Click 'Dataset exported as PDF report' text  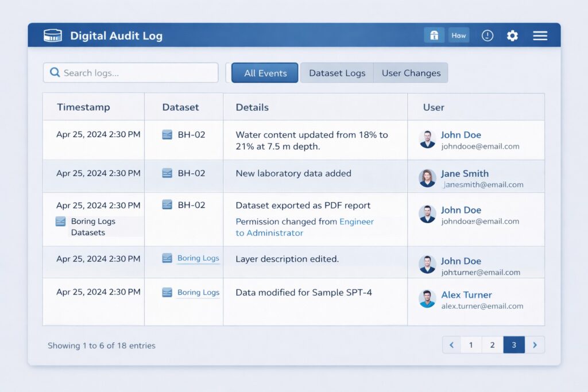coord(303,205)
